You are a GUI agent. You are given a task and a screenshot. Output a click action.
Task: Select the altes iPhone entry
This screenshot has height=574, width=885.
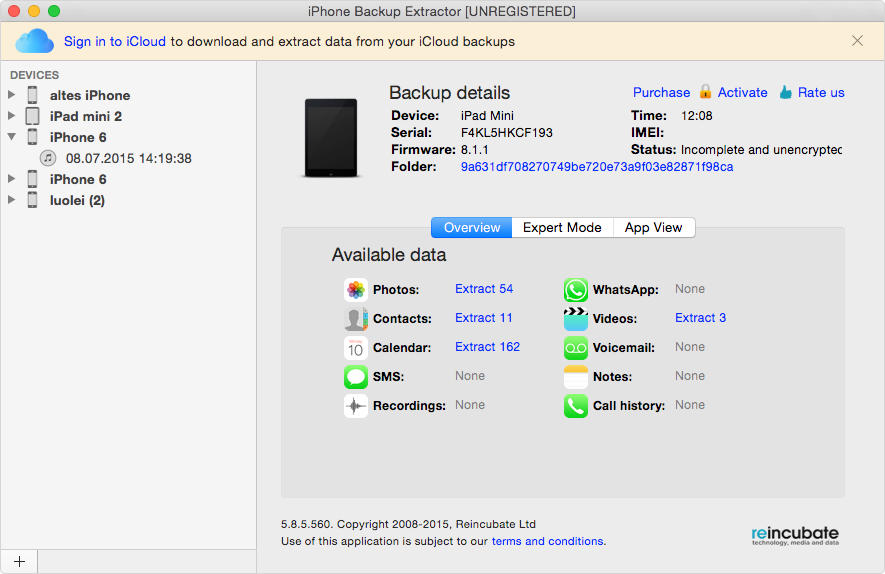[x=90, y=95]
